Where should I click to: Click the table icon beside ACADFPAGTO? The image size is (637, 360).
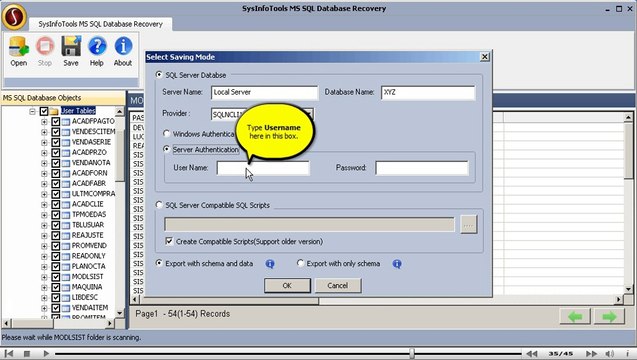[66, 121]
